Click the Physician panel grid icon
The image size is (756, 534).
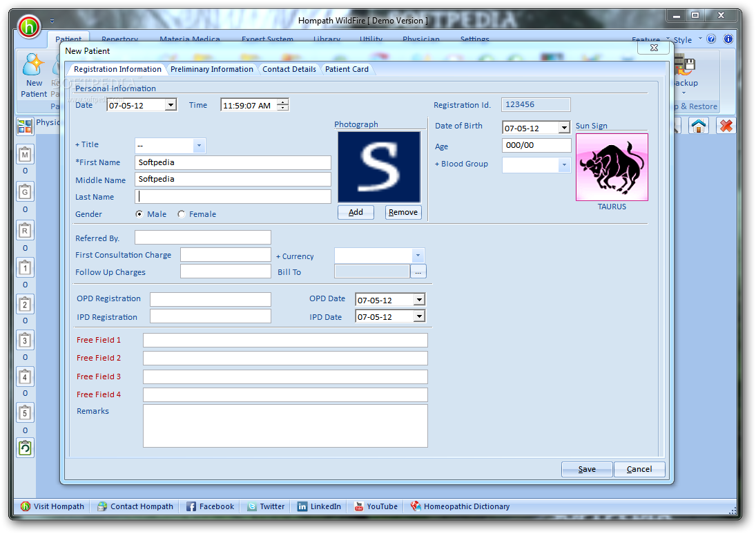(25, 126)
